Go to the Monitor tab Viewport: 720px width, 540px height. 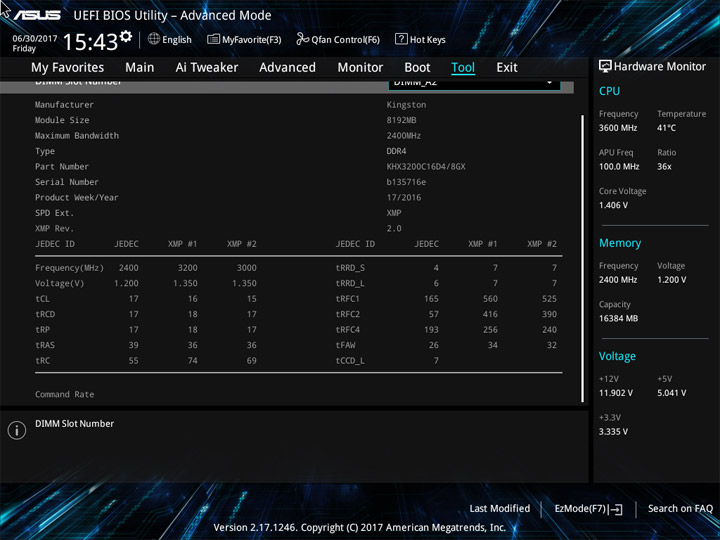click(360, 68)
